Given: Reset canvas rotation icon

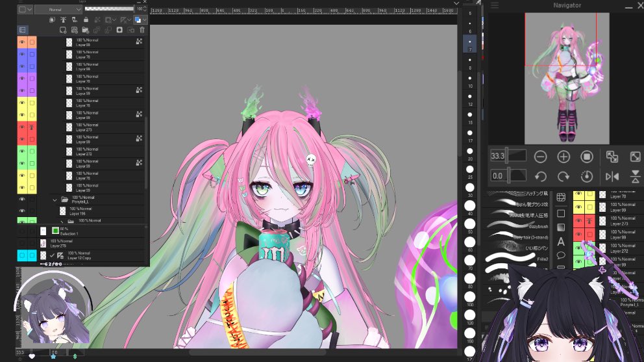Looking at the screenshot, I should click(587, 177).
